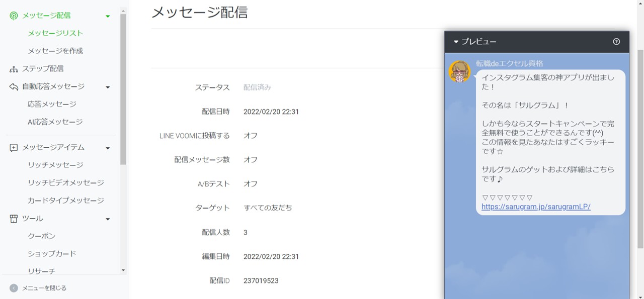The height and width of the screenshot is (299, 644).
Task: Open リサーチ menu item
Action: (x=42, y=271)
